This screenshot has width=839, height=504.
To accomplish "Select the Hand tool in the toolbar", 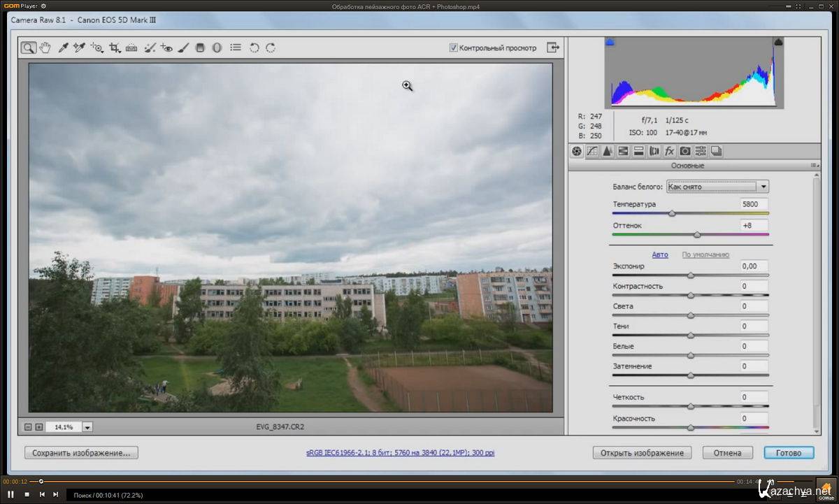I will point(45,48).
